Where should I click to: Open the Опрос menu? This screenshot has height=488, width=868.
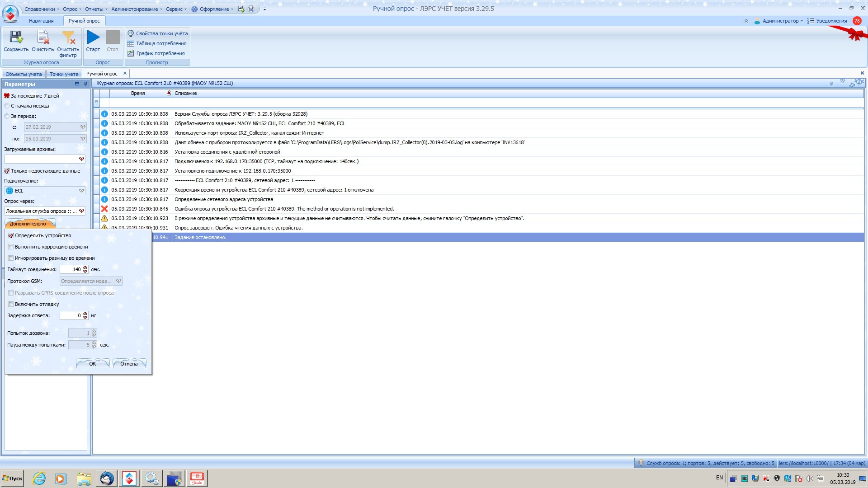coord(72,9)
